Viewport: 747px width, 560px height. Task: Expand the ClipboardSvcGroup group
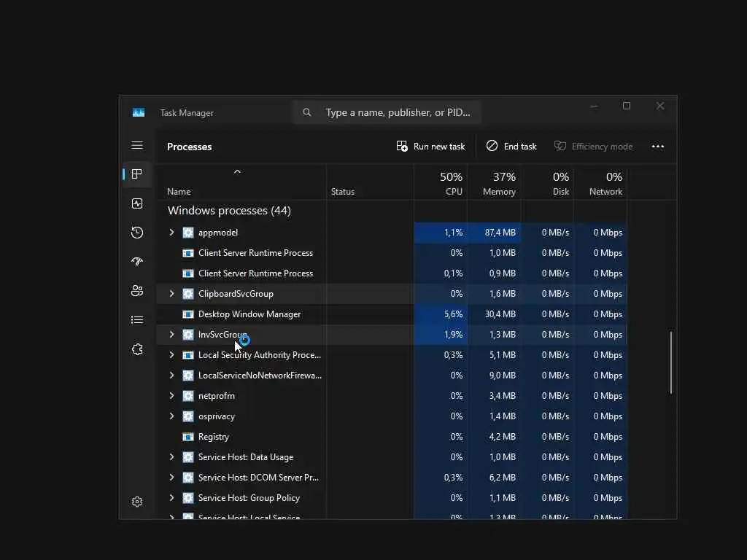(x=172, y=294)
